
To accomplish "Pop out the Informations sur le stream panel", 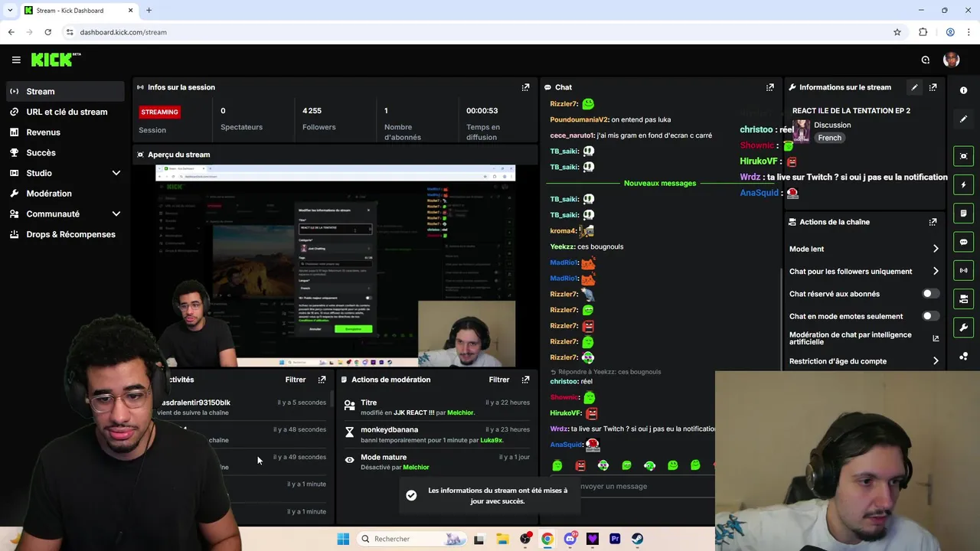I will [x=933, y=87].
